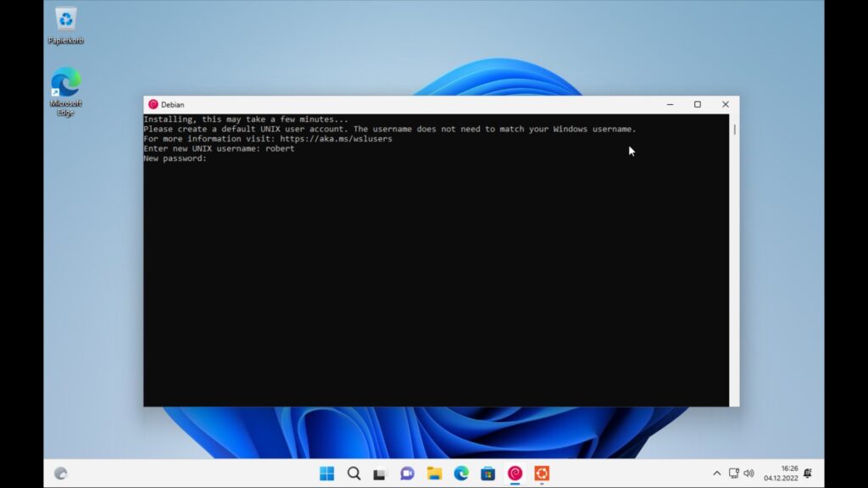Launch Microsoft Edge from the taskbar
868x488 pixels.
tap(461, 474)
